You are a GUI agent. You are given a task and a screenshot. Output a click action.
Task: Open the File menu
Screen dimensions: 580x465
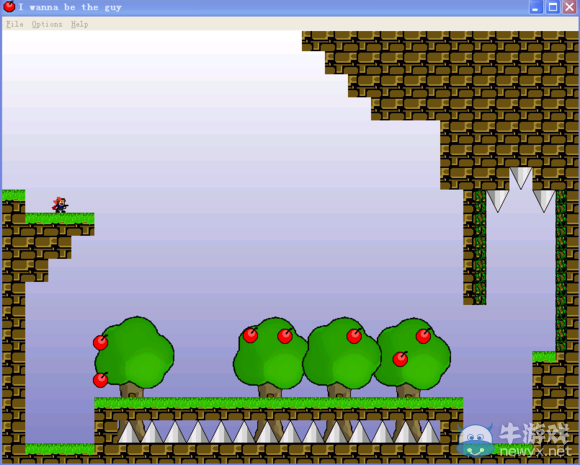[x=15, y=24]
